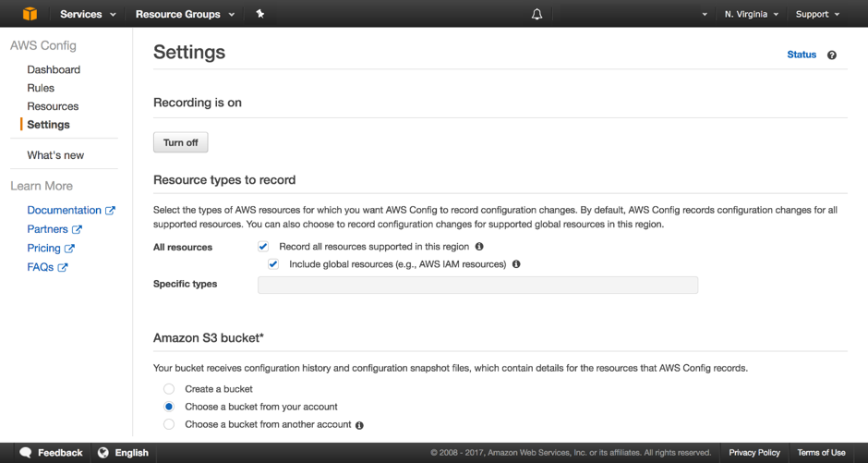This screenshot has height=463, width=868.
Task: Go to Dashboard in the sidebar
Action: point(54,70)
